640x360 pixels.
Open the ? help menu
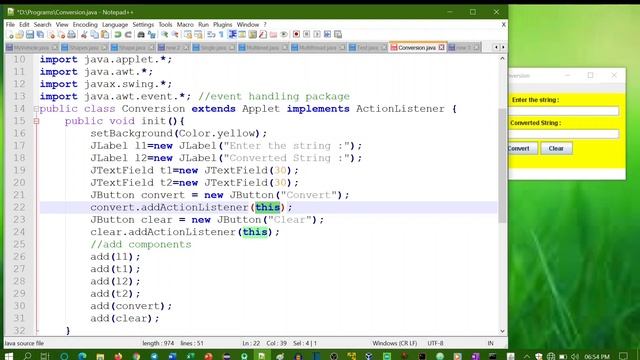265,24
